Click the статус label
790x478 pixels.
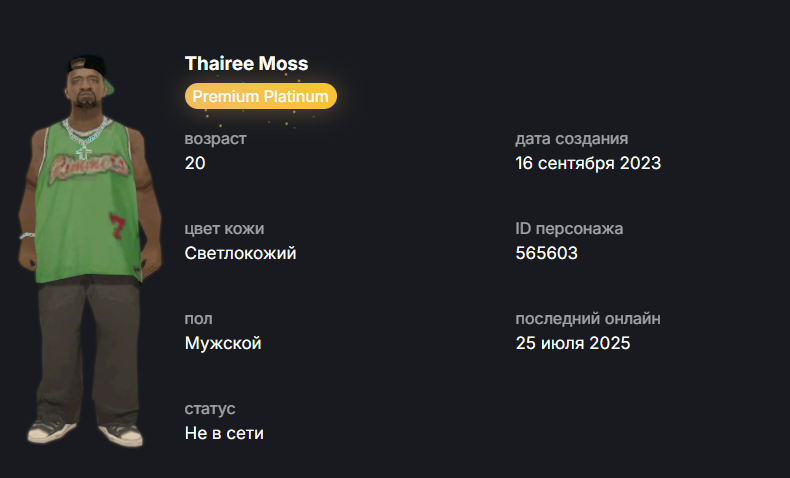pos(210,409)
